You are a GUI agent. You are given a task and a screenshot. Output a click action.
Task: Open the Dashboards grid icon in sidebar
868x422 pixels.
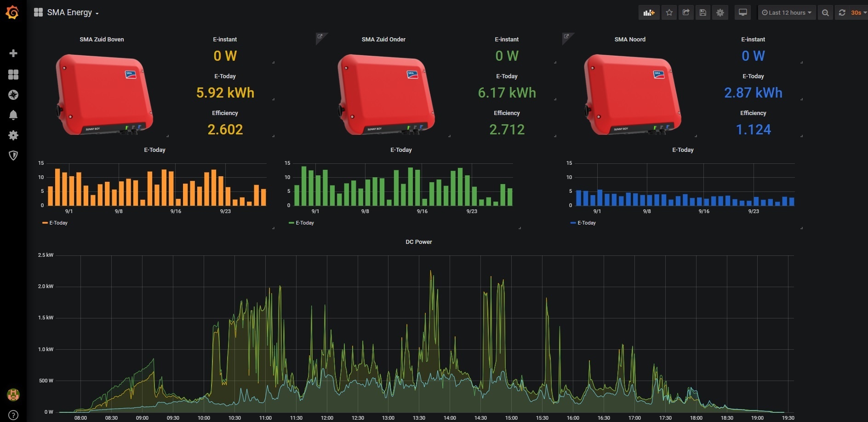click(13, 74)
